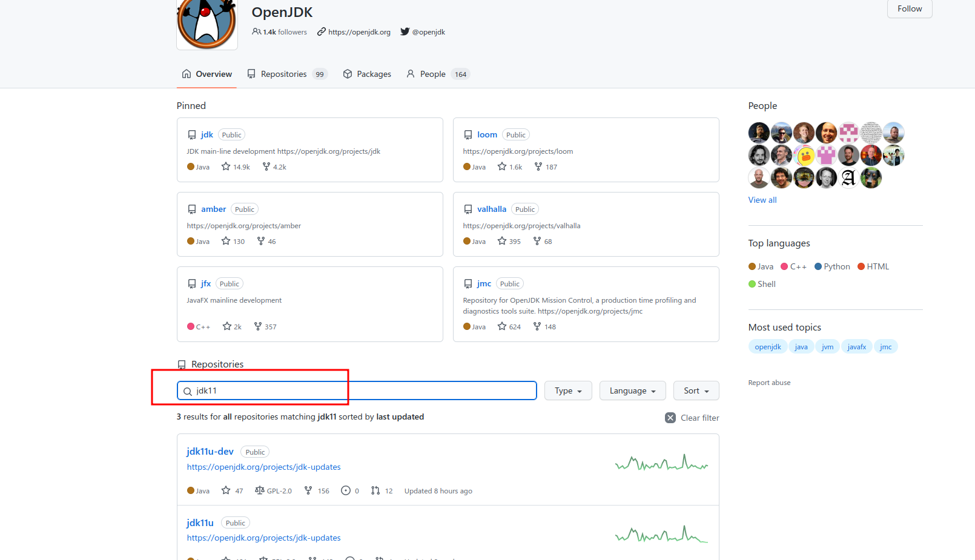975x560 pixels.
Task: View the 148 forks of jmc
Action: tap(544, 327)
